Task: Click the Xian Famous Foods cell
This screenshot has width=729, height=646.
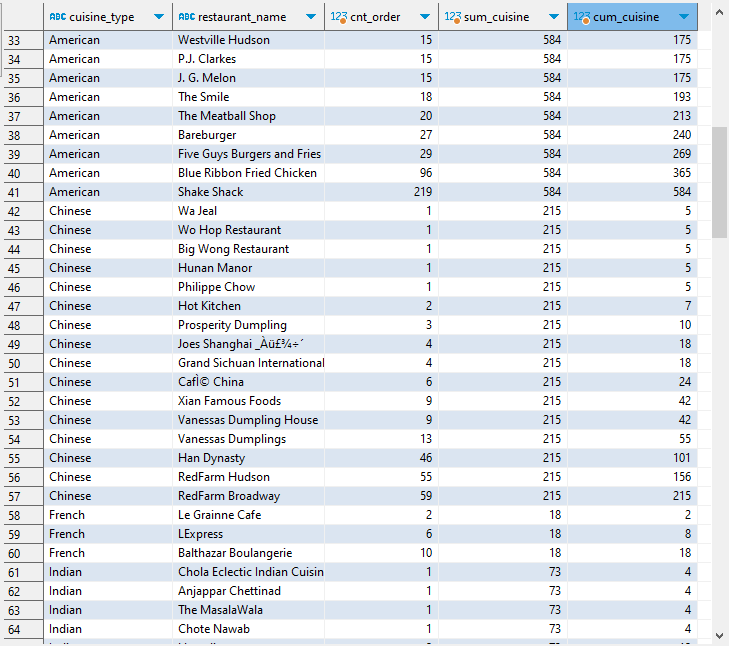Action: click(x=248, y=401)
